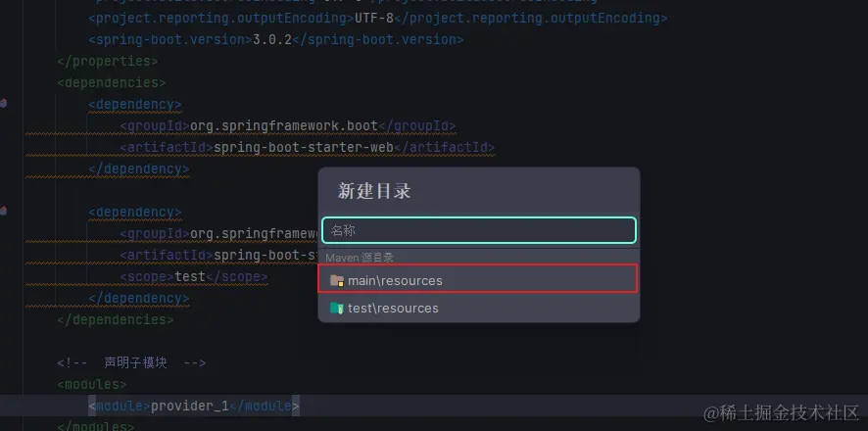Click green folder icon beside test\resources
The height and width of the screenshot is (431, 868).
(x=337, y=309)
